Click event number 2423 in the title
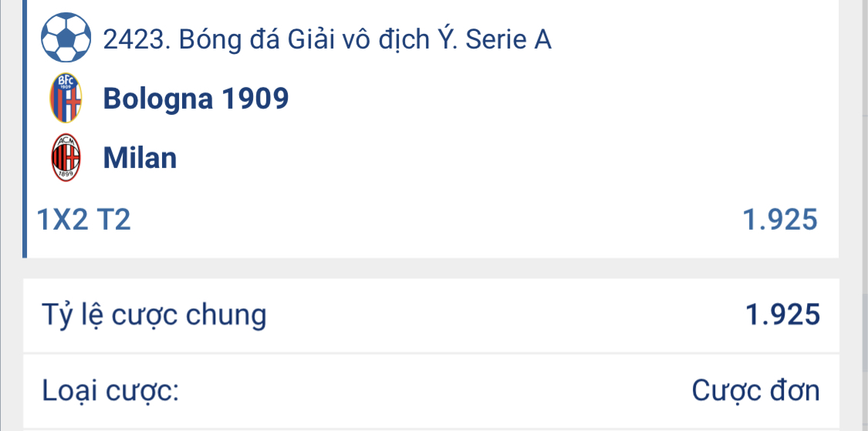This screenshot has height=431, width=868. click(134, 39)
